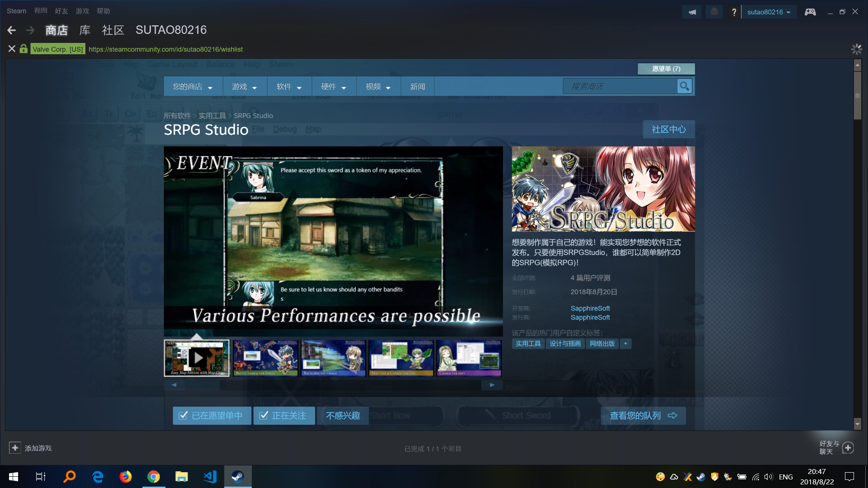The height and width of the screenshot is (488, 868).
Task: Play the first video thumbnail
Action: 197,358
